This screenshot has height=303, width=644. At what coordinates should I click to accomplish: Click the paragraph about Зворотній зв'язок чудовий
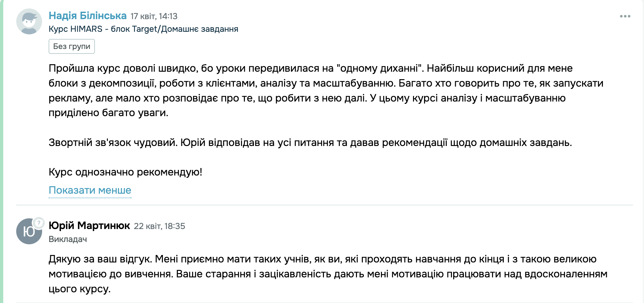click(x=310, y=142)
